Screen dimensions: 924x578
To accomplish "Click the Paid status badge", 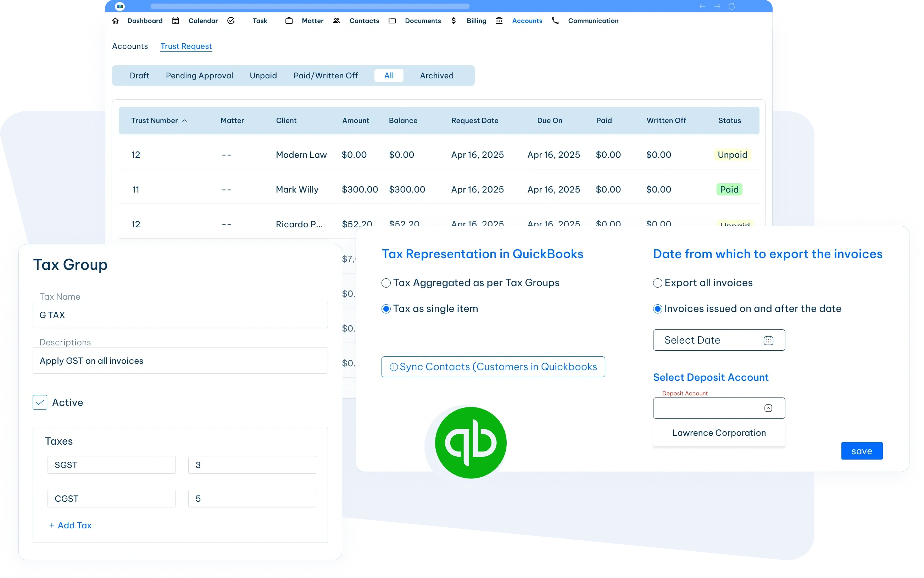I will tap(729, 190).
